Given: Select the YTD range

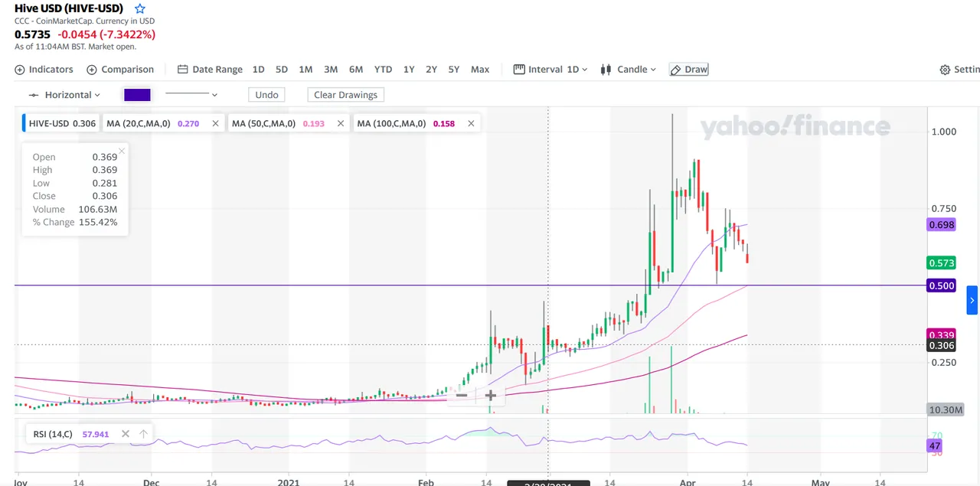Looking at the screenshot, I should (383, 70).
